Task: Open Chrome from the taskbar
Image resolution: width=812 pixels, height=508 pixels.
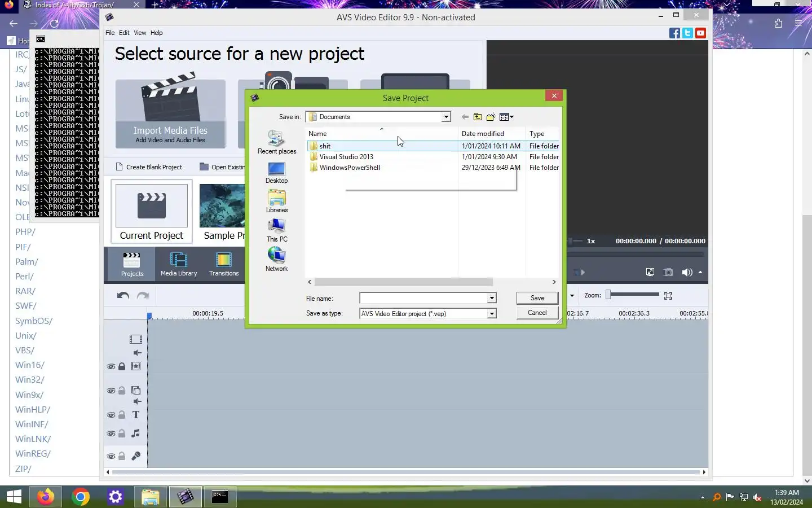Action: (81, 497)
